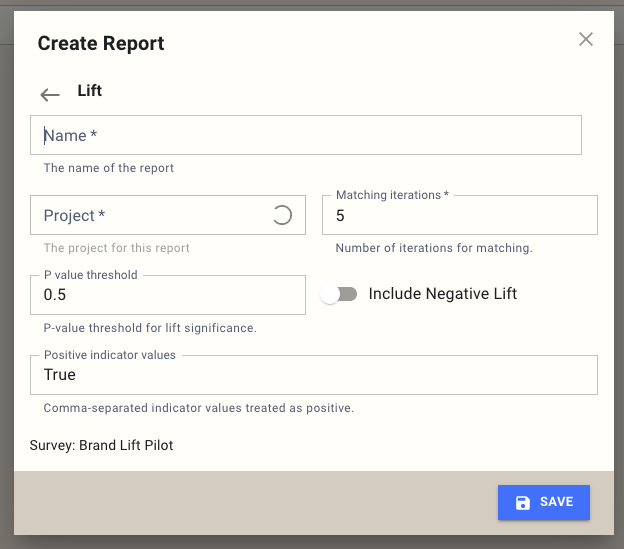Click into the Matching iterations field
The height and width of the screenshot is (549, 624).
coord(459,216)
